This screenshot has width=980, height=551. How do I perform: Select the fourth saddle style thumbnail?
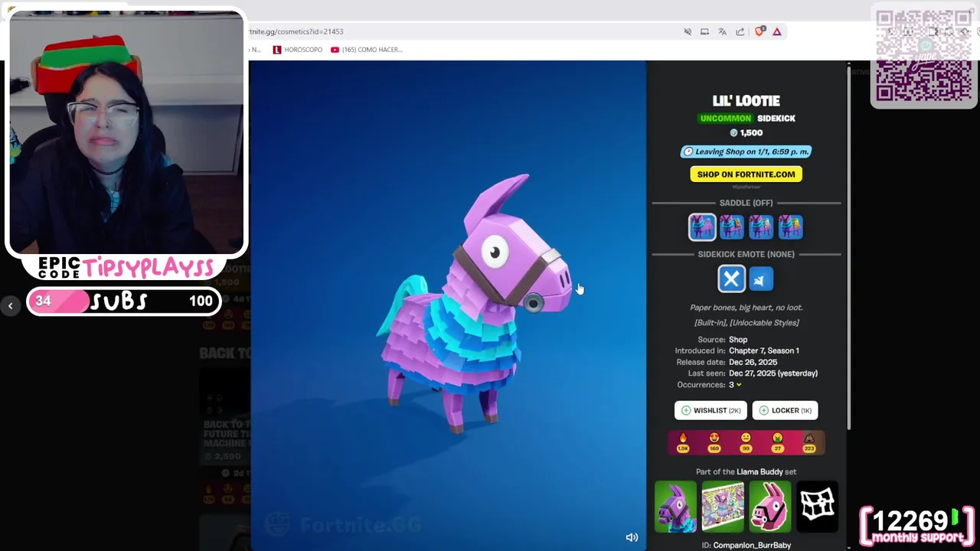point(790,227)
